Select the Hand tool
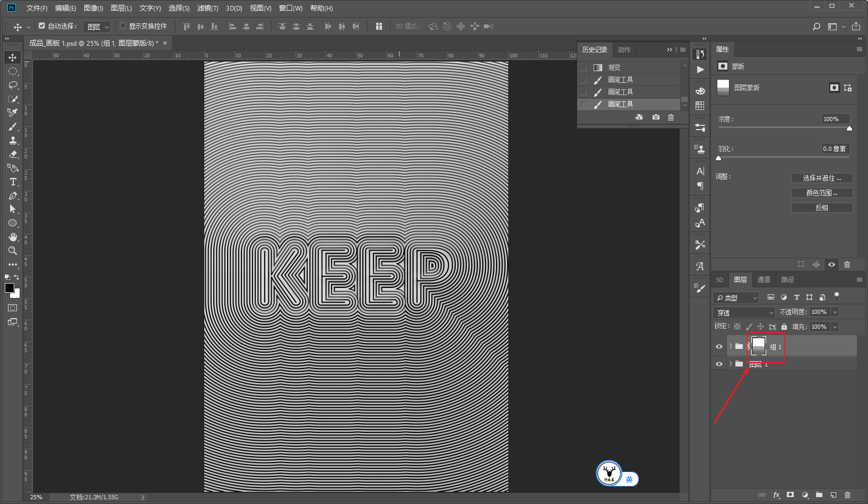 coord(13,237)
